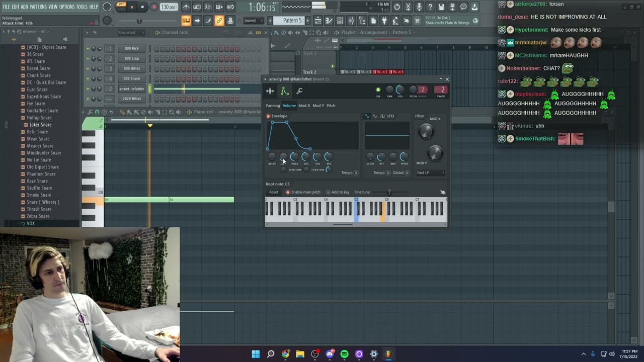
Task: Toggle mute LED for 808 Kick channel
Action: click(x=88, y=49)
